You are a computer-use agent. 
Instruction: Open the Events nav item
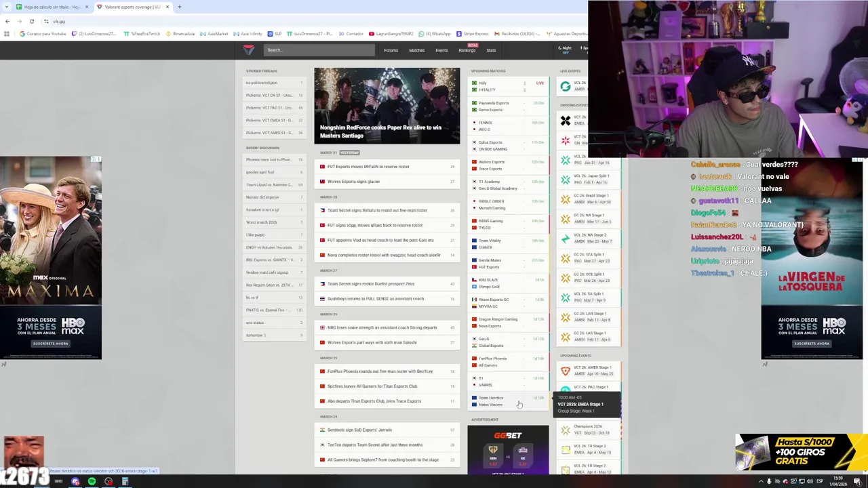pos(441,50)
